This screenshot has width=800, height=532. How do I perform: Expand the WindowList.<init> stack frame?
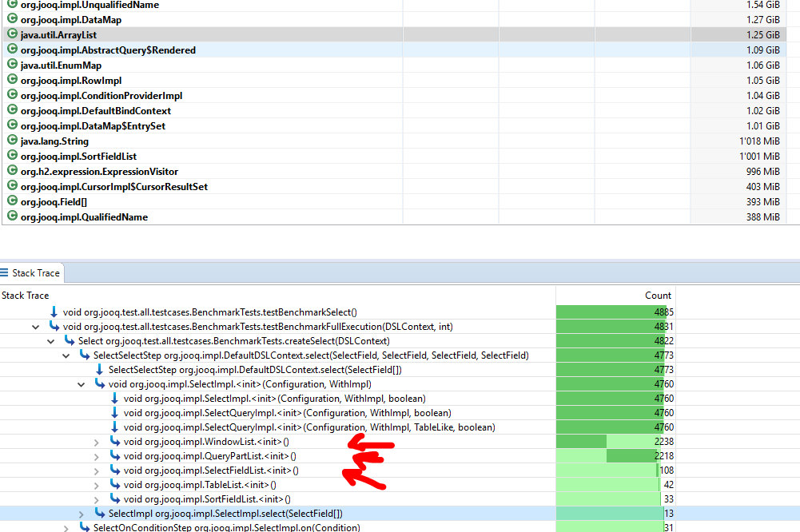point(98,441)
